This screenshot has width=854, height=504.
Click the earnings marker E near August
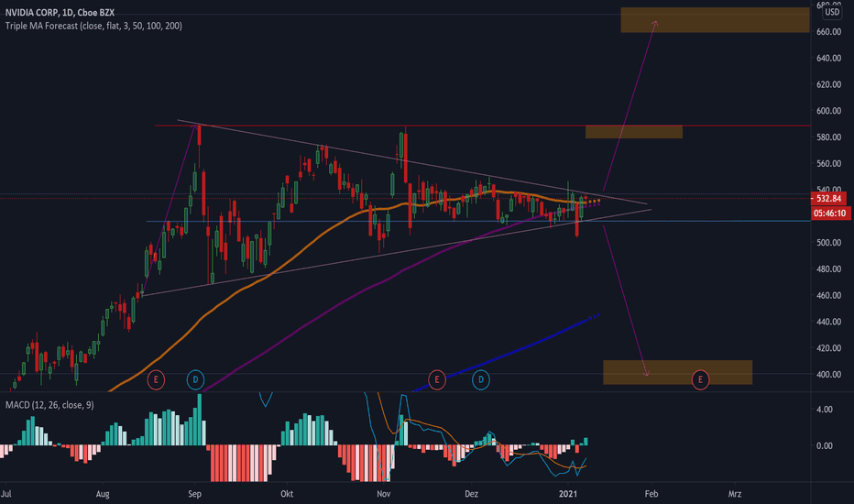pos(156,379)
